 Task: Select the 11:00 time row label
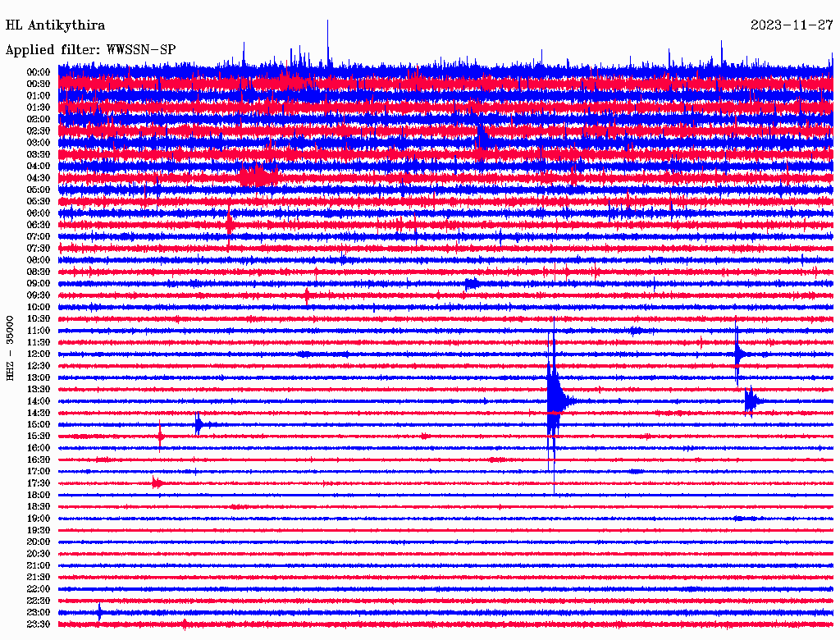tap(39, 331)
